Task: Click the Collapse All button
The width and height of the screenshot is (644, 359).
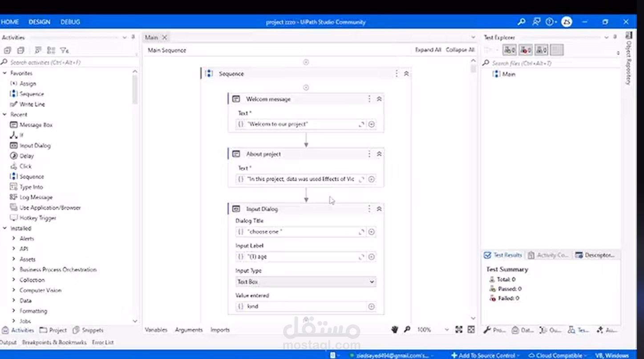Action: [x=460, y=50]
